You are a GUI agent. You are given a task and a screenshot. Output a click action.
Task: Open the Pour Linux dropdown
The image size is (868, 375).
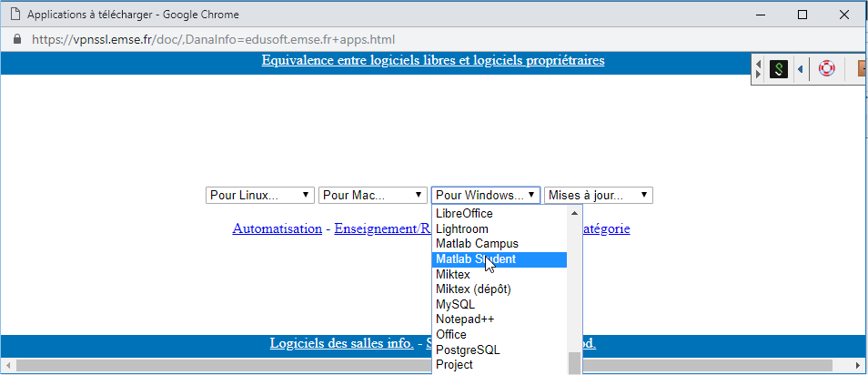260,195
